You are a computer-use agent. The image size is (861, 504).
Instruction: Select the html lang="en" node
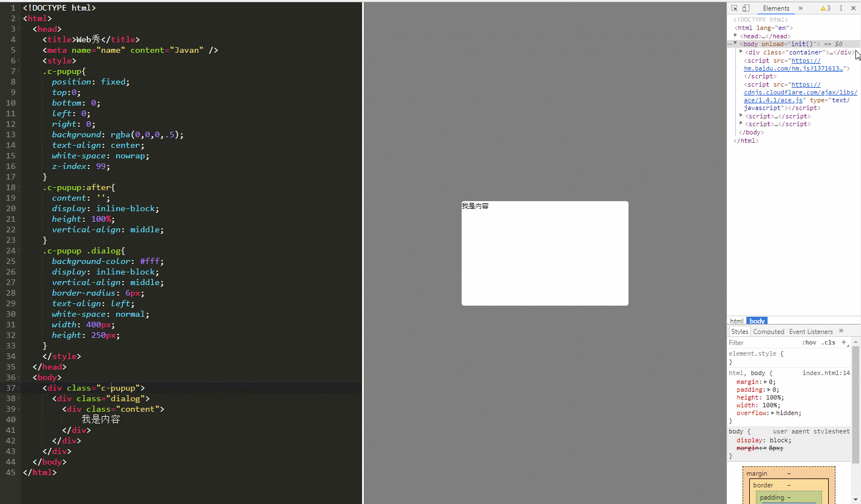[x=764, y=28]
